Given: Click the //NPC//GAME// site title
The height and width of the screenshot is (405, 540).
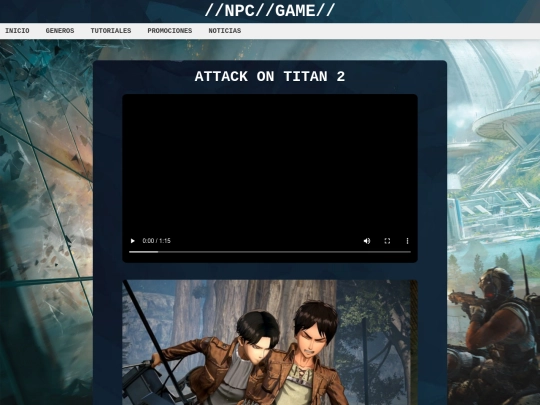Looking at the screenshot, I should point(270,11).
